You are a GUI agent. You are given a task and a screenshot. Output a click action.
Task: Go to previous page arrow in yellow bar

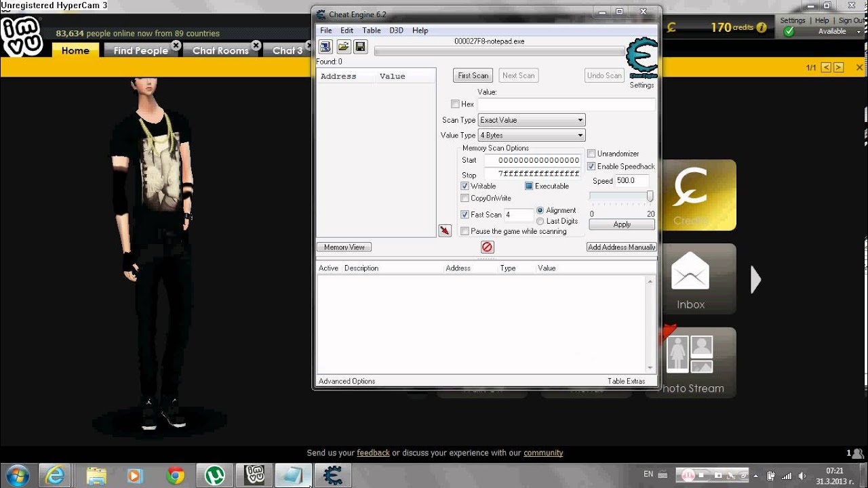coord(826,67)
